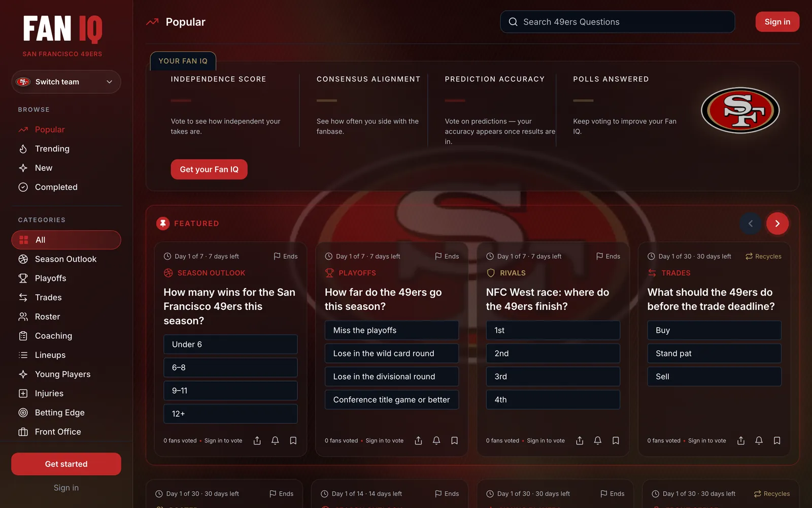Select the Coaching category
The height and width of the screenshot is (508, 812).
[66, 336]
